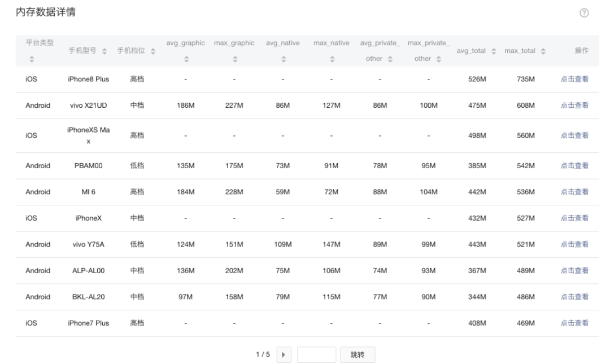The width and height of the screenshot is (610, 364).
Task: Click the avg_native column sort icon
Action: coord(282,58)
